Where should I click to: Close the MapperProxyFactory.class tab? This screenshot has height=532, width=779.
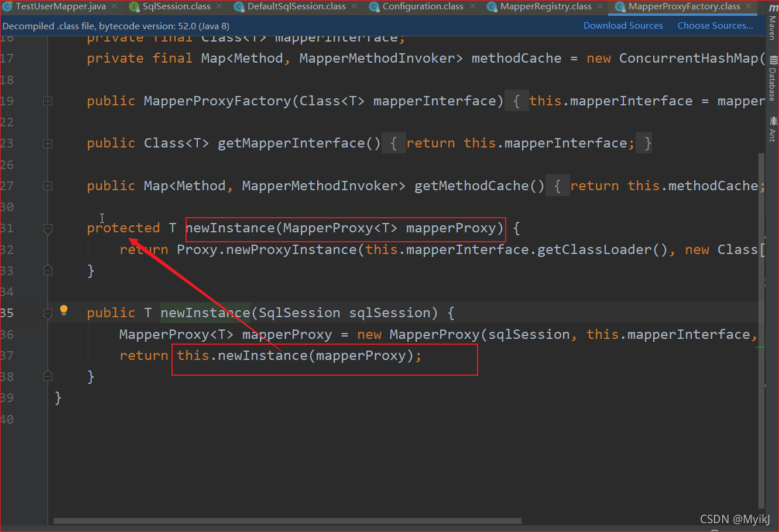click(x=749, y=6)
